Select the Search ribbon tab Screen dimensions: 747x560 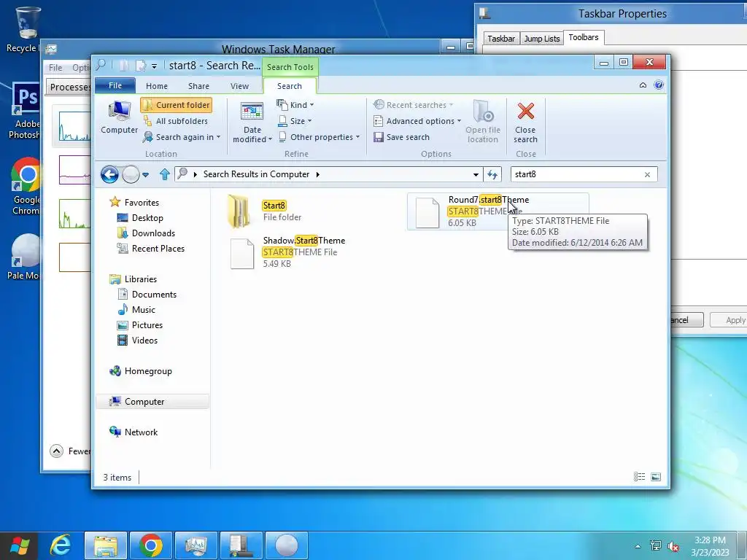290,86
